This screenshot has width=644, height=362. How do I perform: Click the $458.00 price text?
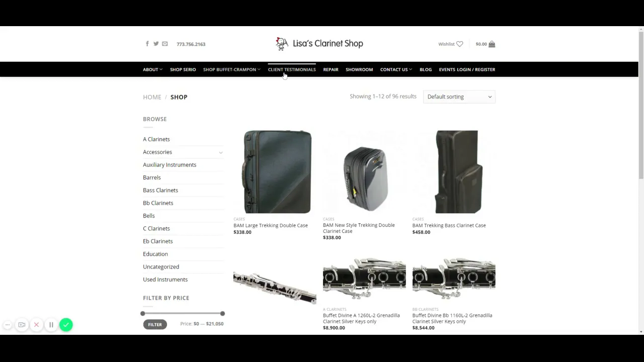(x=422, y=232)
